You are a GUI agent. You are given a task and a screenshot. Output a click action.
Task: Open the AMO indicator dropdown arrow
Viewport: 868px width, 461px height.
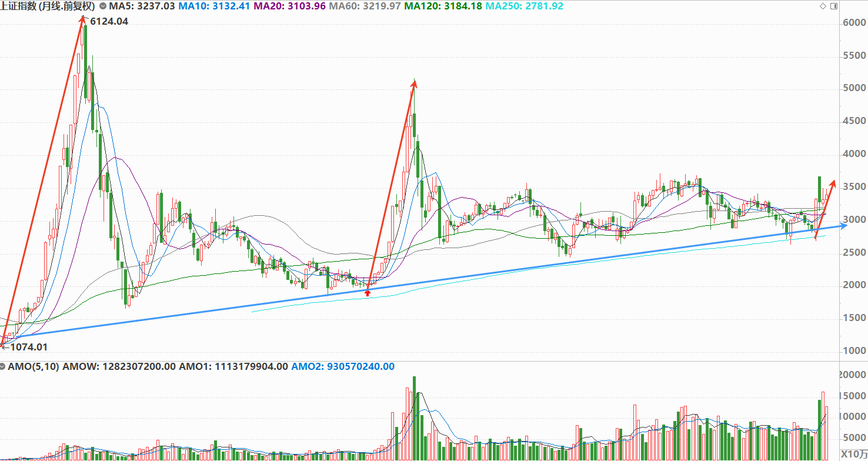[x=3, y=366]
